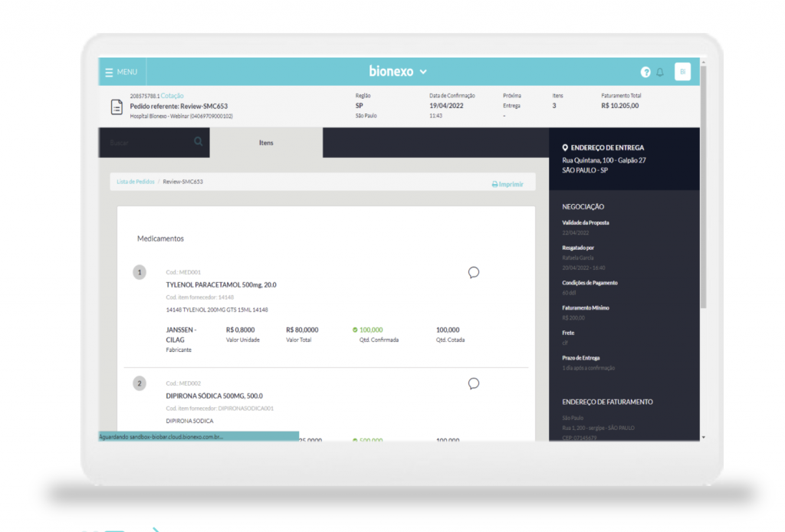
Task: Click the help question mark icon
Action: click(645, 72)
